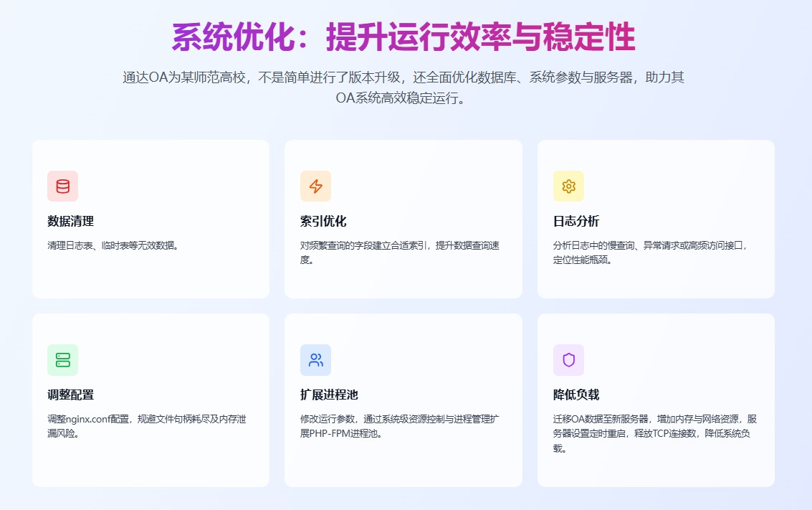Viewport: 812px width, 510px height.
Task: Click the red database icon for 数据清理
Action: [x=63, y=186]
